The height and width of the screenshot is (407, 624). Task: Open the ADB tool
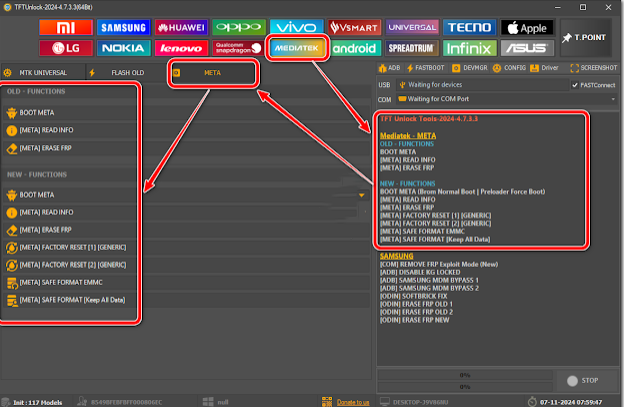pyautogui.click(x=390, y=68)
